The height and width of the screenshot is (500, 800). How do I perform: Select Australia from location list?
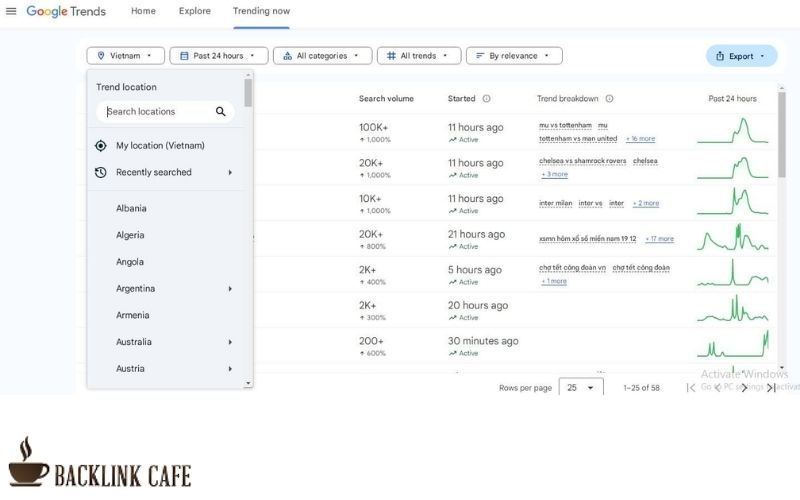(x=134, y=342)
